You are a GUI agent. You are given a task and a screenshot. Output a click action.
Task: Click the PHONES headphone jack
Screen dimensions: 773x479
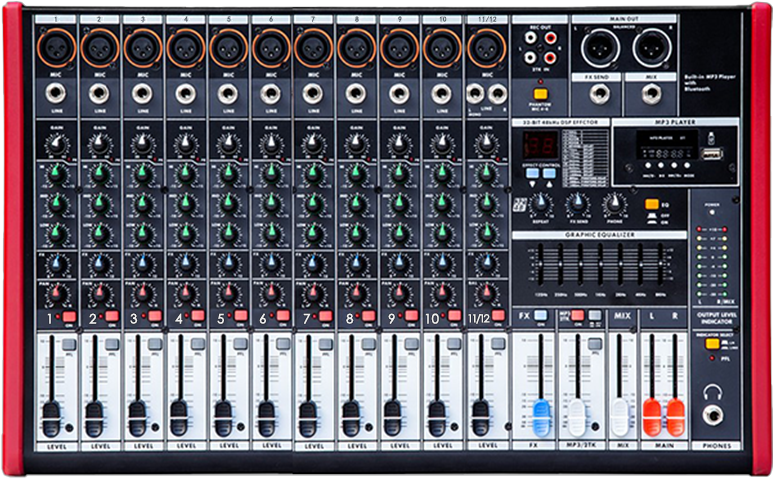(712, 414)
